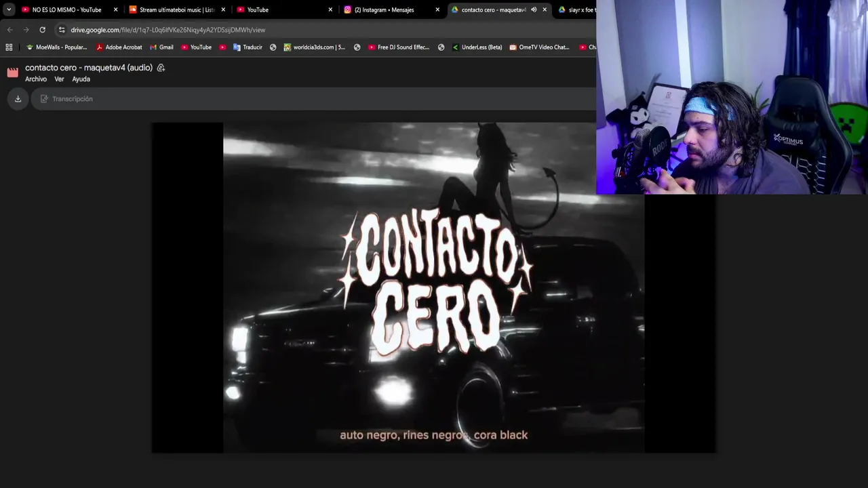Close the contacto cero tab
This screenshot has height=488, width=868.
[x=545, y=9]
